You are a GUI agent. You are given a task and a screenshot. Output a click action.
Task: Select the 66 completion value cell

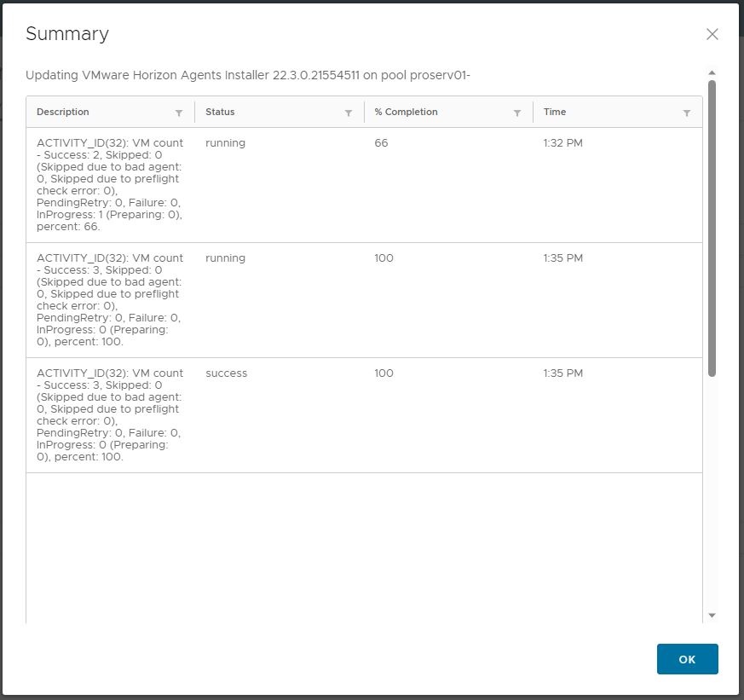coord(381,143)
